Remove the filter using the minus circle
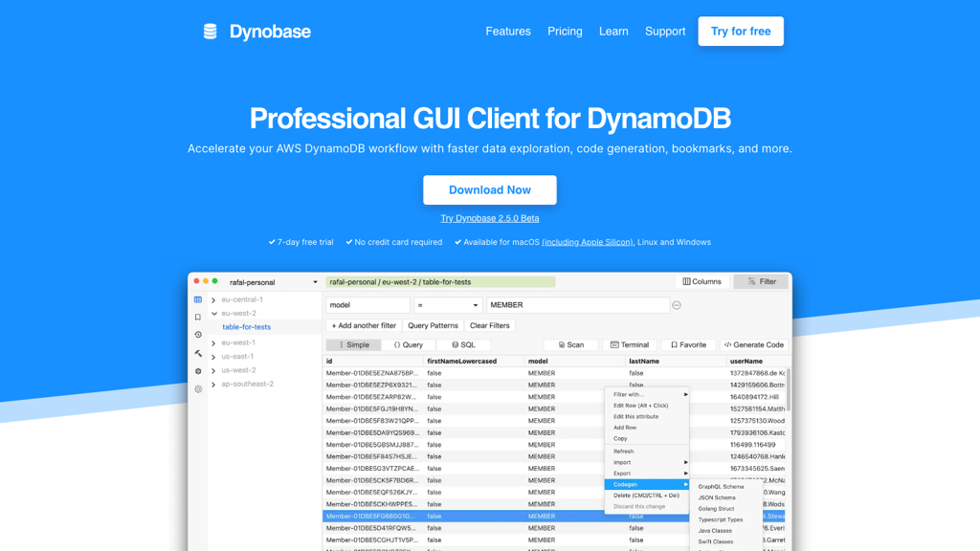 click(x=676, y=305)
